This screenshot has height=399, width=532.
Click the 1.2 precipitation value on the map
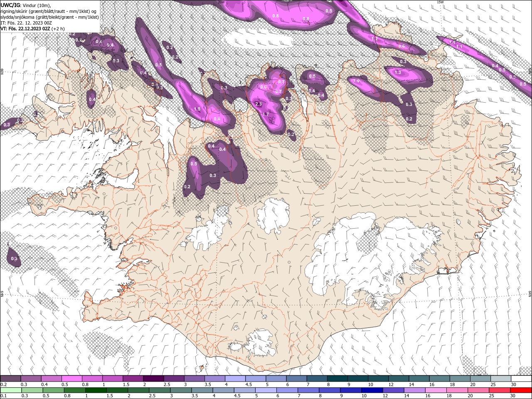(x=374, y=39)
